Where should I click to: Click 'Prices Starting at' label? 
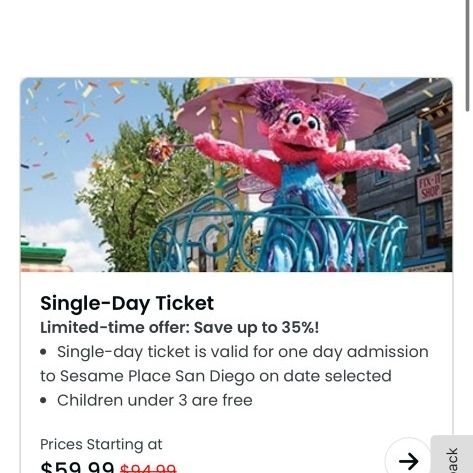(101, 444)
